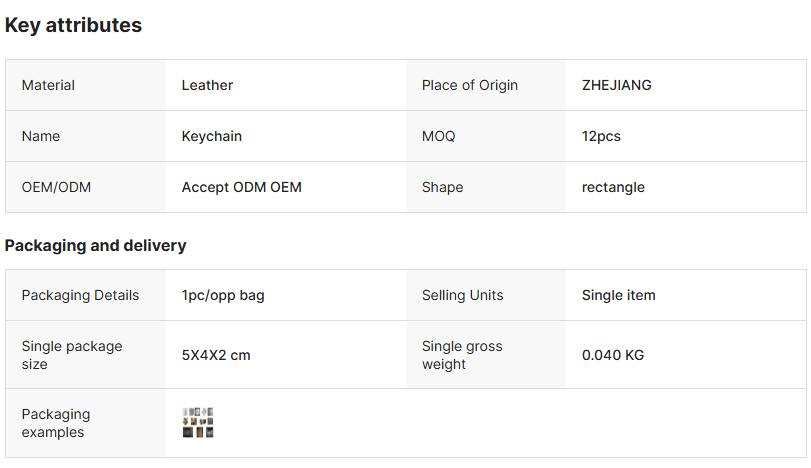Open the packaging examples thumbnail image

[198, 423]
